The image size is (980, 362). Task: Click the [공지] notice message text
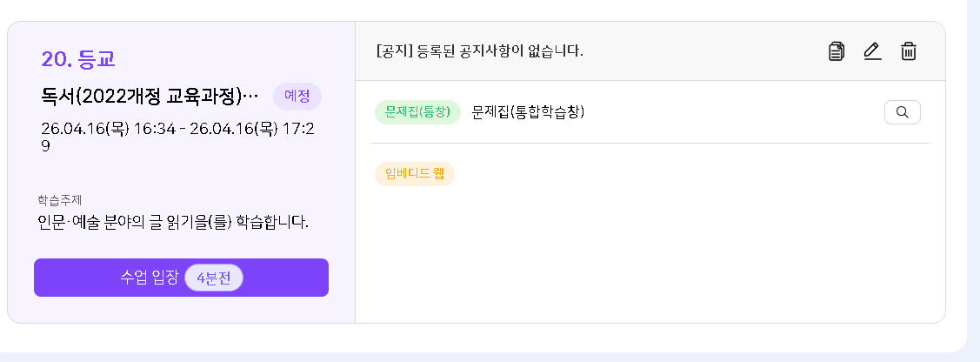(x=479, y=51)
